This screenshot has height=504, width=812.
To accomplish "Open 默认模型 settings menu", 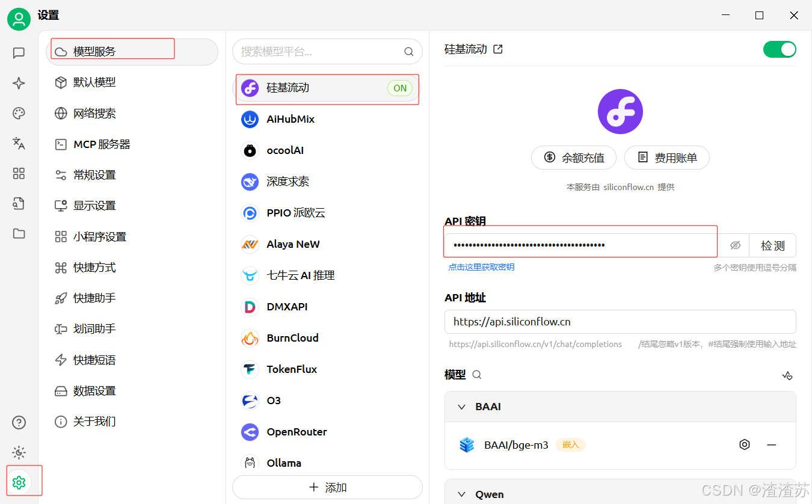I will click(x=132, y=82).
